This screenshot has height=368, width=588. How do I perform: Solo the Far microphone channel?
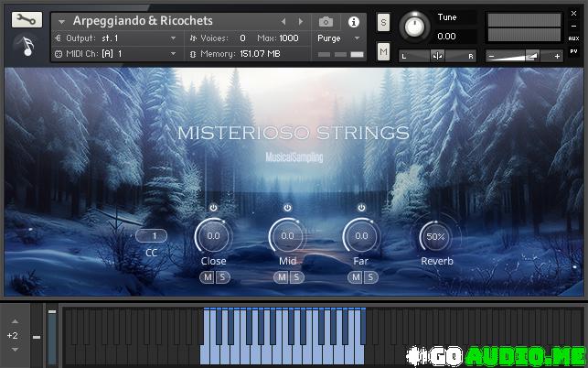pos(370,277)
